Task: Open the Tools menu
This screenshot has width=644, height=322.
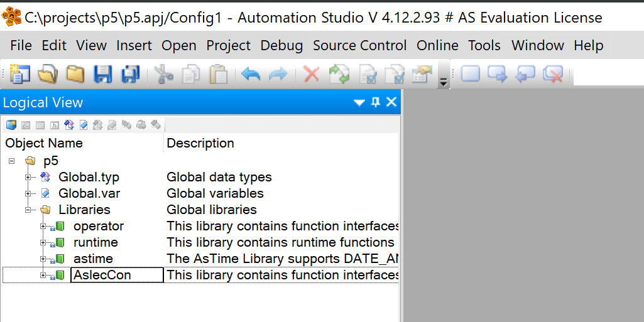Action: click(484, 46)
